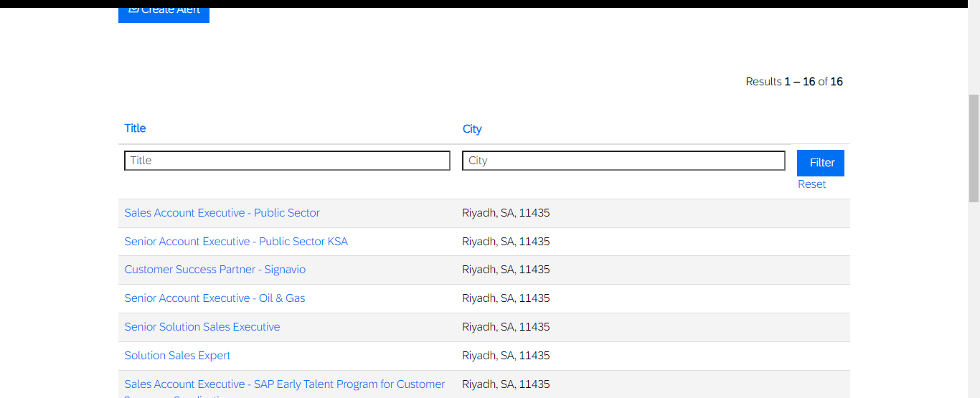
Task: Click the page vertical scrollbar thumb
Action: pyautogui.click(x=974, y=148)
